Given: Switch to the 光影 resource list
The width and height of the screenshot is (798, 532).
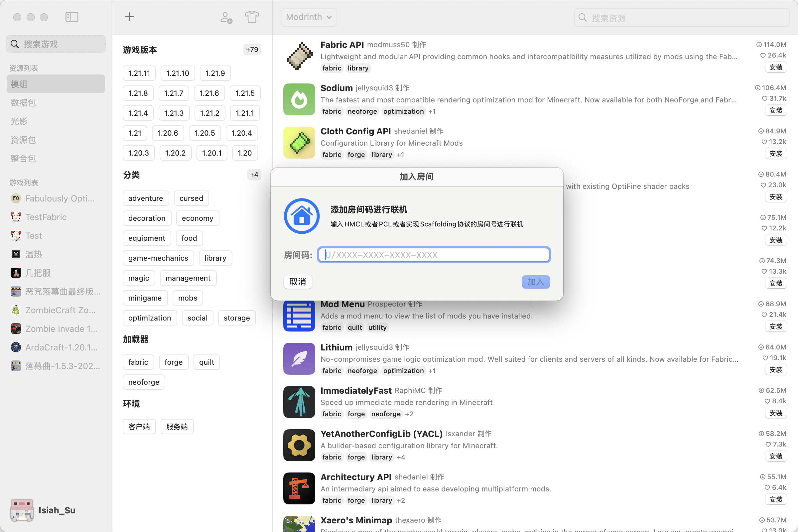Looking at the screenshot, I should click(19, 121).
